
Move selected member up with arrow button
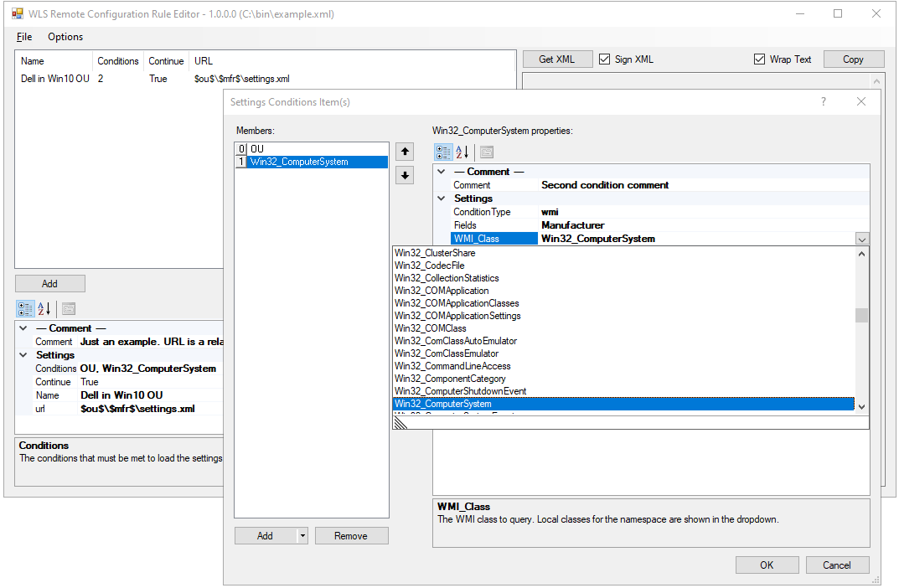click(x=405, y=152)
